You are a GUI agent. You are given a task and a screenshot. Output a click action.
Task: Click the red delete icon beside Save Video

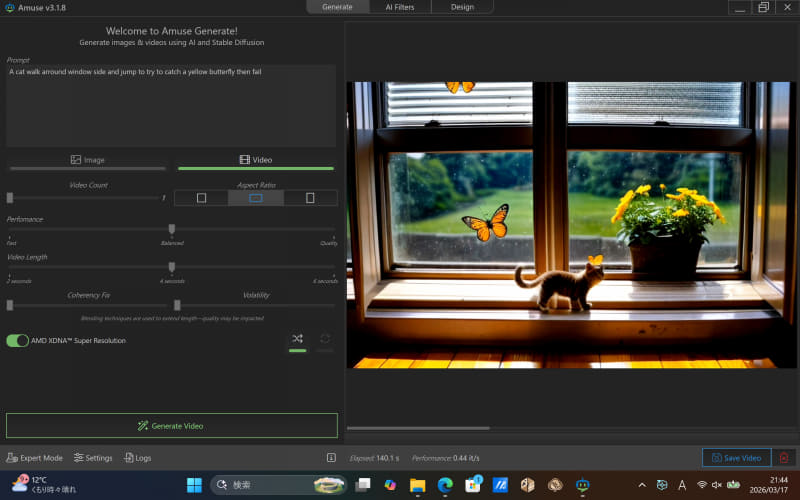[784, 458]
